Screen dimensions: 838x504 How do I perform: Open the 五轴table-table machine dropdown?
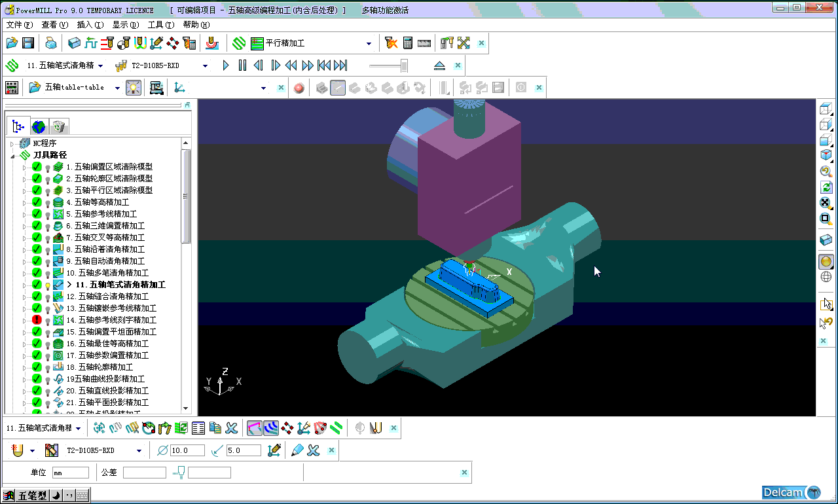118,88
